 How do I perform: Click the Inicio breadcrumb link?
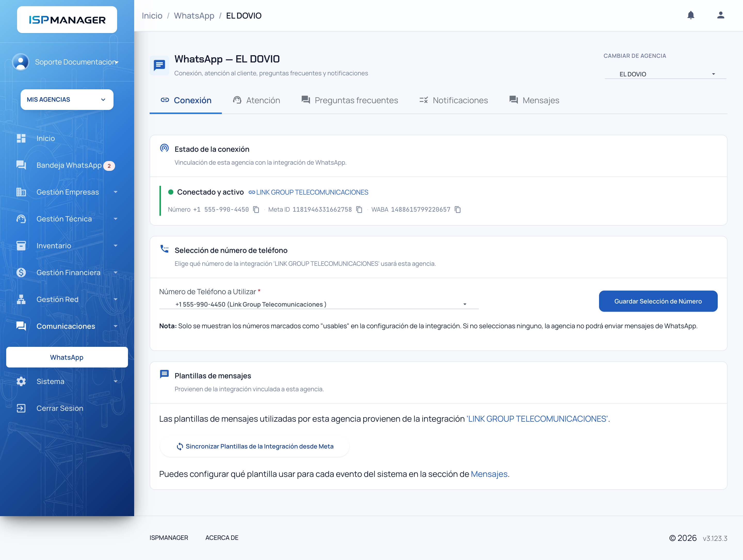tap(152, 16)
